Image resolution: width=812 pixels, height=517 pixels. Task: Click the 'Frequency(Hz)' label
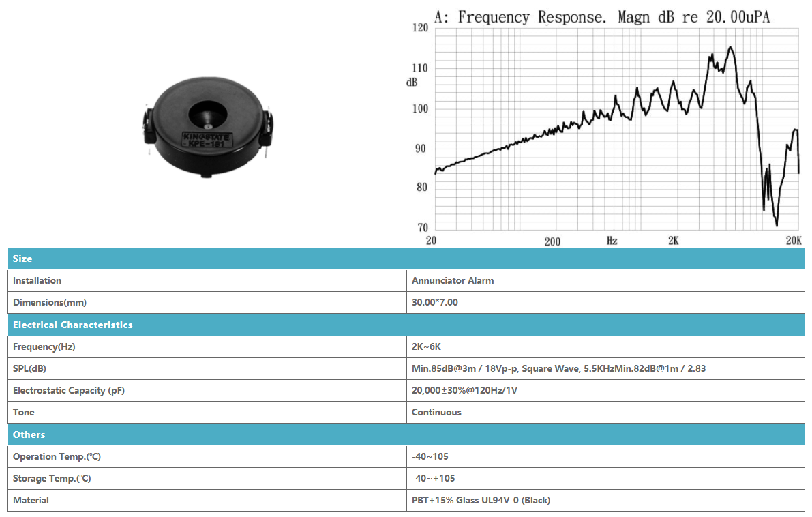click(44, 347)
